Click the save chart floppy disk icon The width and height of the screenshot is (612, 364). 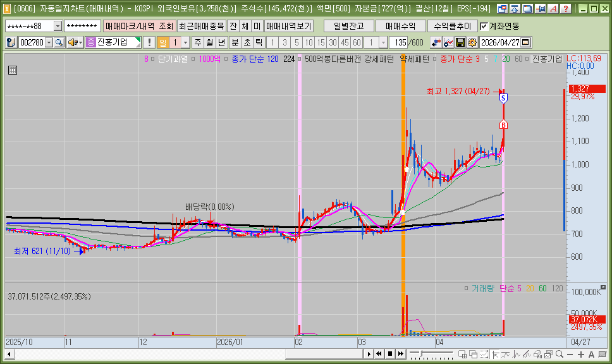(460, 42)
